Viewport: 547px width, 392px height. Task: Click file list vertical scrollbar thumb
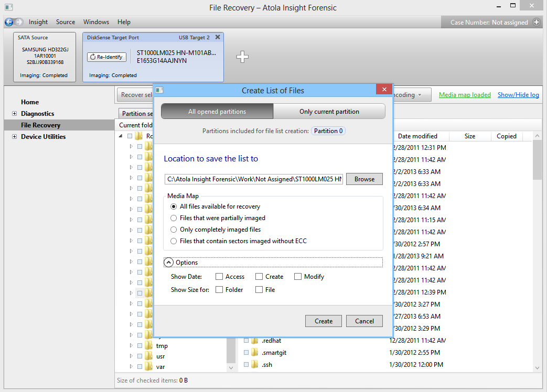click(537, 160)
